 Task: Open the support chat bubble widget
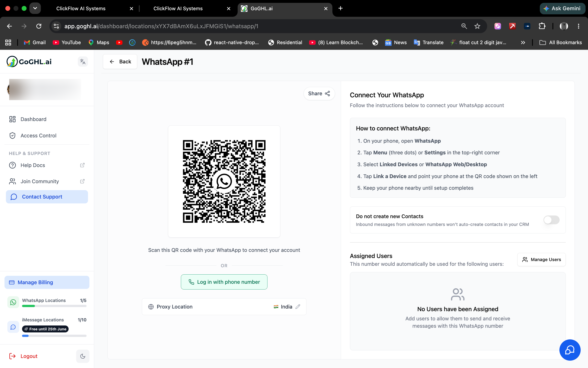(x=570, y=350)
